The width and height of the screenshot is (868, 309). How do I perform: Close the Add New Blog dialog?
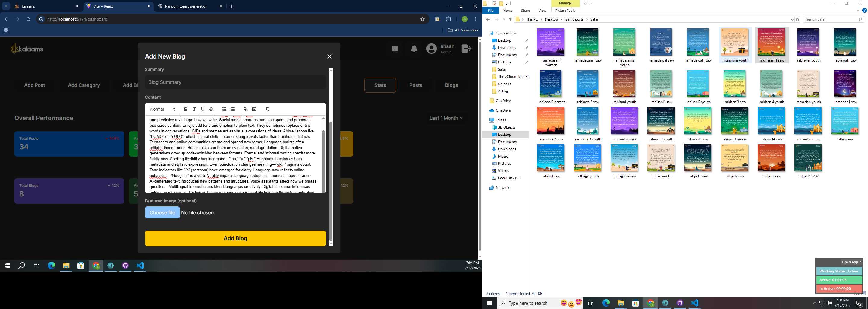tap(329, 56)
